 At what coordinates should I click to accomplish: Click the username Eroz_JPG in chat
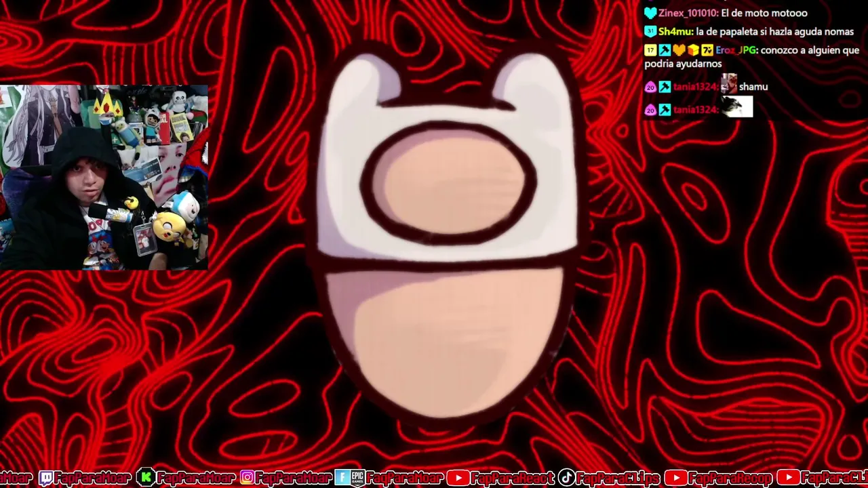click(x=736, y=50)
